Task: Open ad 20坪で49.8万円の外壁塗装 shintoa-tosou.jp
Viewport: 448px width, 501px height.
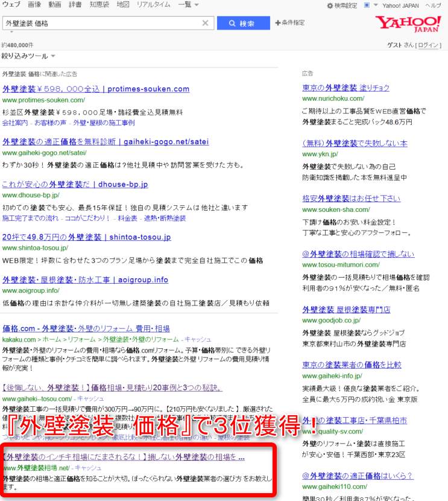Action: (86, 237)
